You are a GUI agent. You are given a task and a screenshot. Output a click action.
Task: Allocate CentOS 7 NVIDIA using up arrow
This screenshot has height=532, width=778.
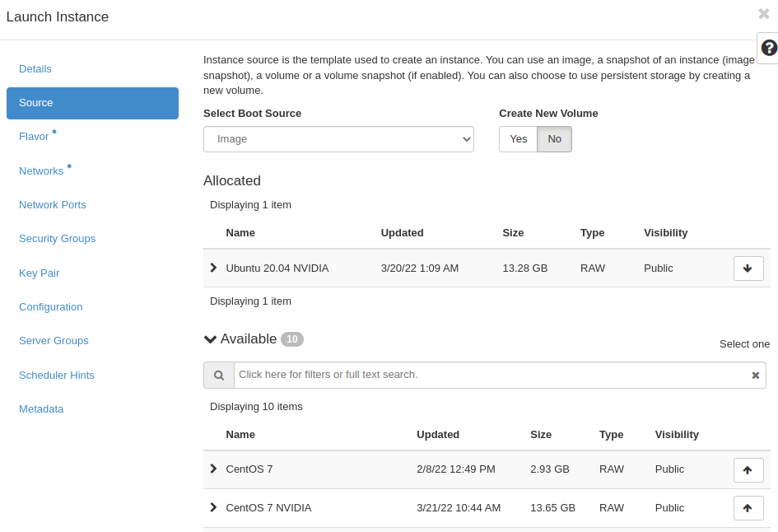click(x=748, y=508)
